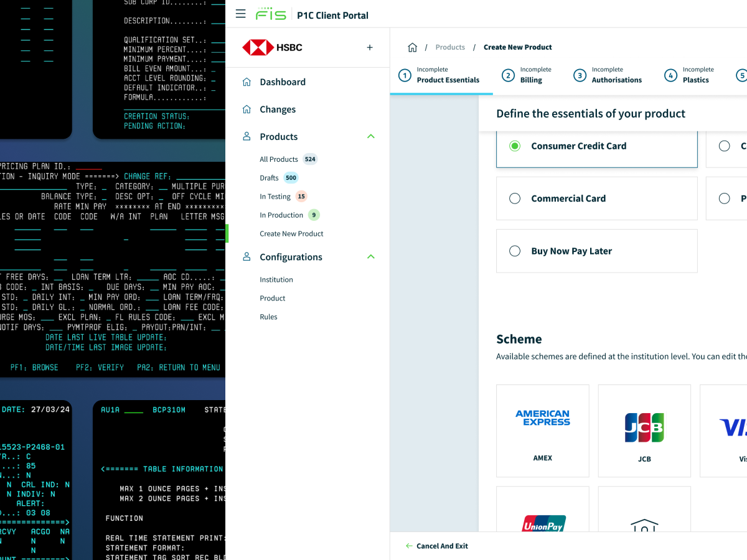Click Cancel And Exit
747x560 pixels.
click(442, 546)
